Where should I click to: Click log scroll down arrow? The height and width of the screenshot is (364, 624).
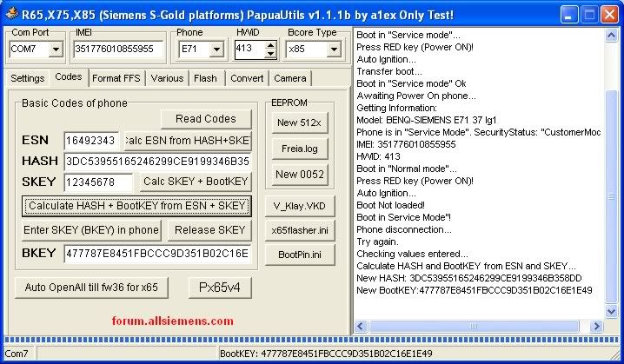point(611,311)
